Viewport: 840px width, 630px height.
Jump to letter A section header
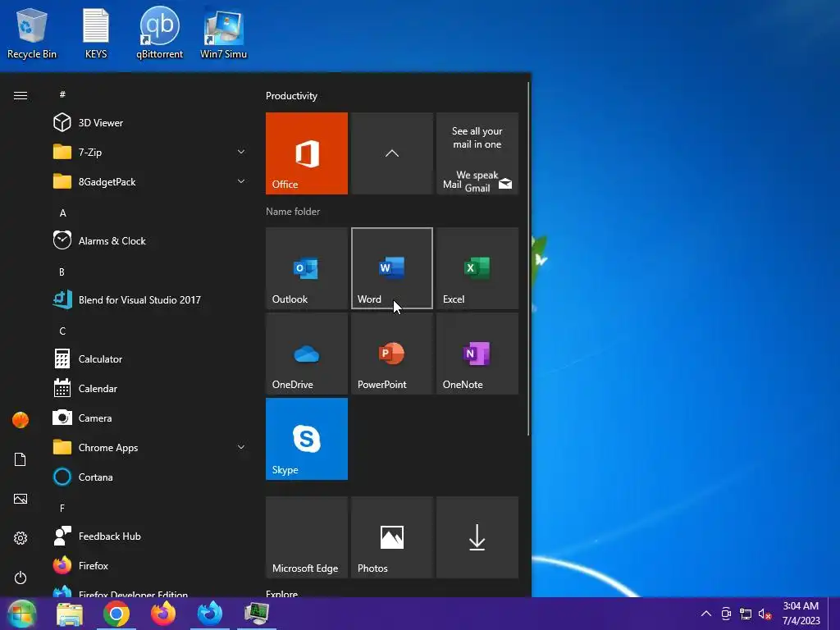click(62, 213)
